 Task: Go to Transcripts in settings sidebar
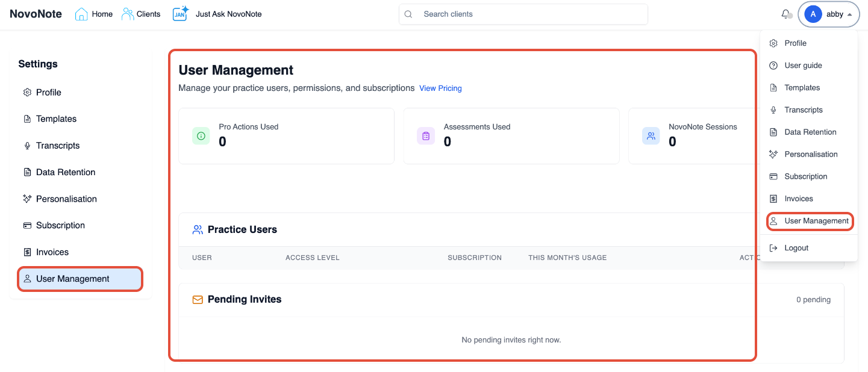click(58, 146)
